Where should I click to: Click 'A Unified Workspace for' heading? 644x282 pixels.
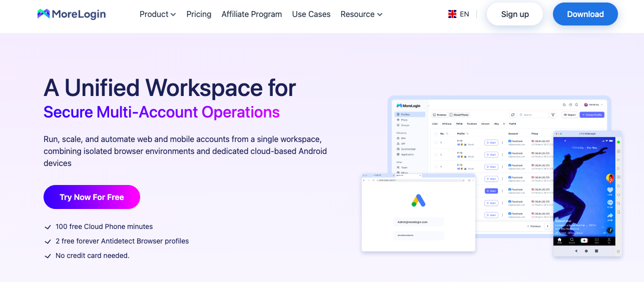coord(170,87)
